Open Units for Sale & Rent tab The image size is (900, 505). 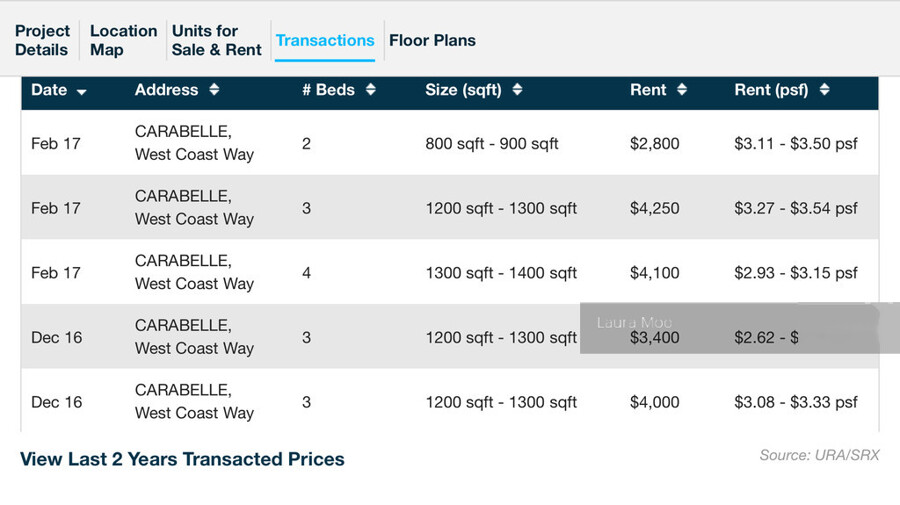pos(216,40)
